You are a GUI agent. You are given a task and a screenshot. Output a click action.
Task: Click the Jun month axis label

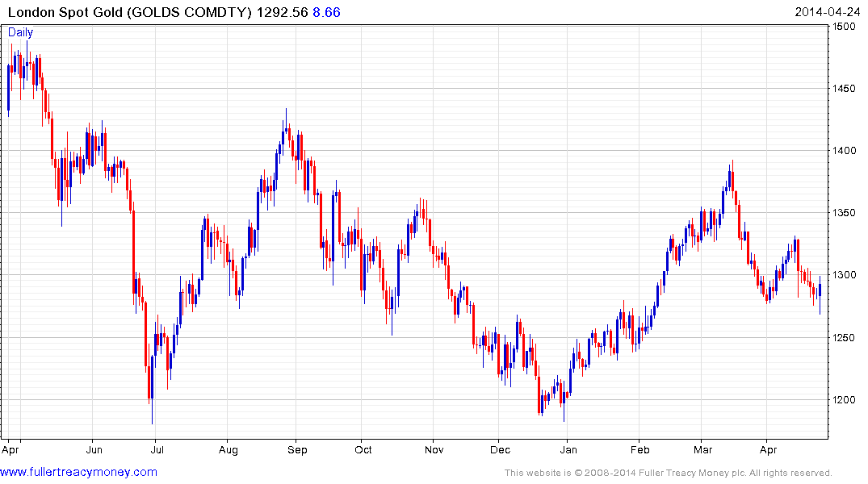[94, 449]
